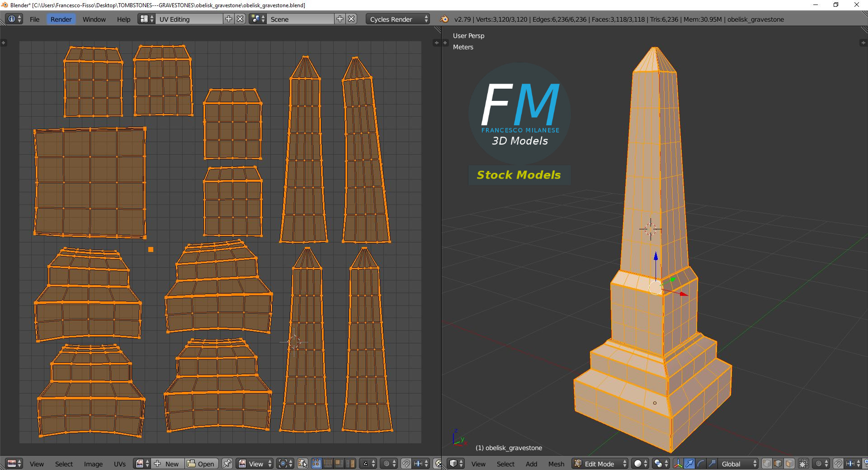Toggle snapping in UV editor
Screen dimensions: 868x470
coord(406,464)
